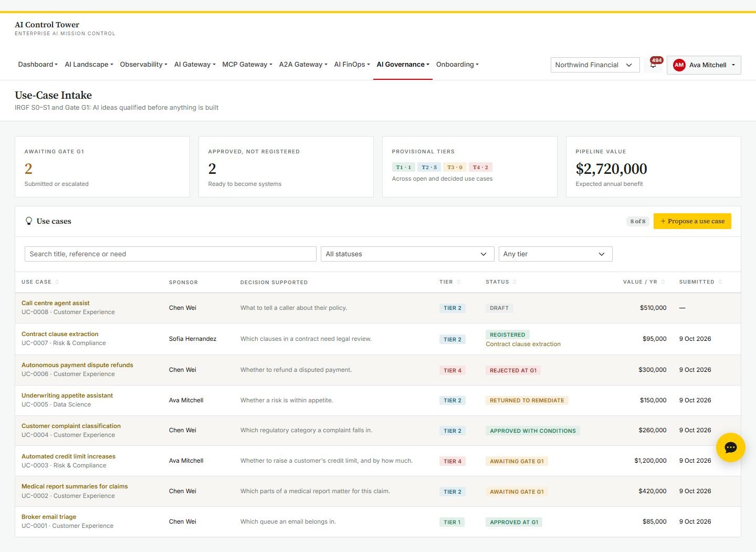Expand the Any tier filter

point(555,254)
